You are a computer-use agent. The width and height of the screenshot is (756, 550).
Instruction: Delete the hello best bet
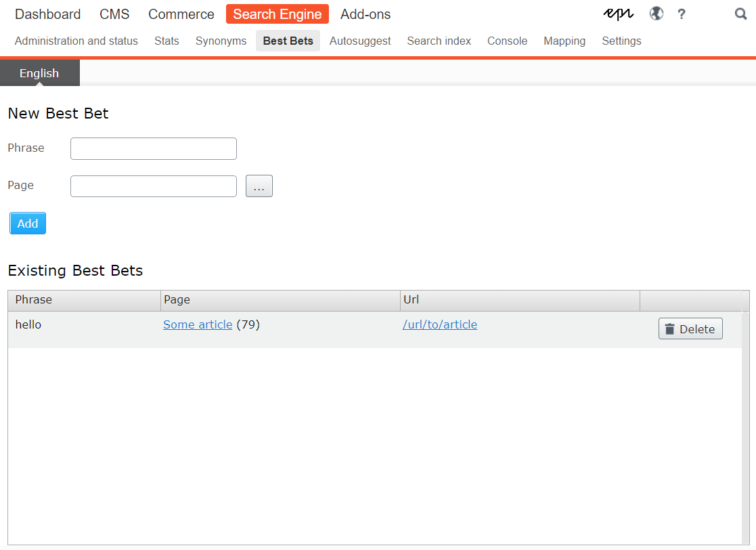point(690,329)
